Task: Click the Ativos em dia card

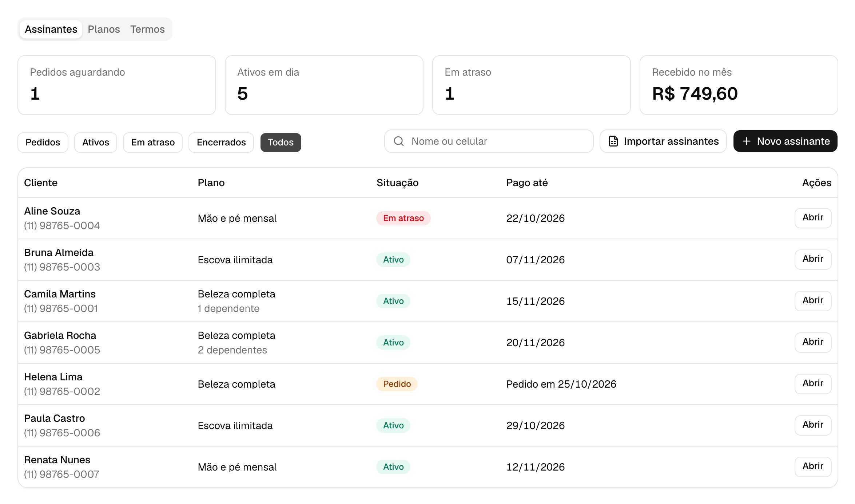Action: (324, 85)
